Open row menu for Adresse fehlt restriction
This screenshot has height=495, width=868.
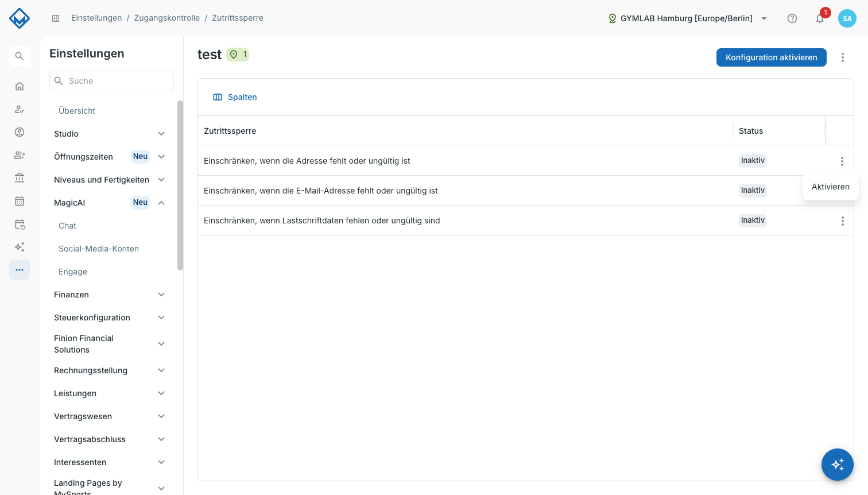point(842,161)
